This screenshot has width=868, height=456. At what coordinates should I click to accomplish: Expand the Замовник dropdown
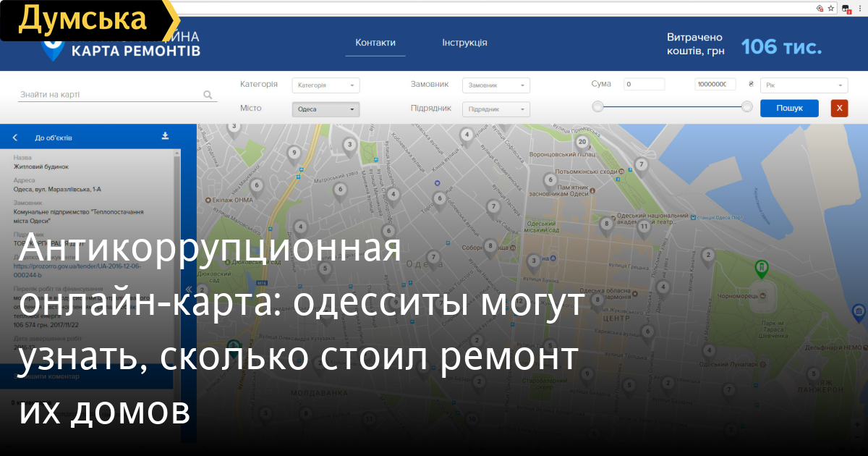click(x=495, y=85)
